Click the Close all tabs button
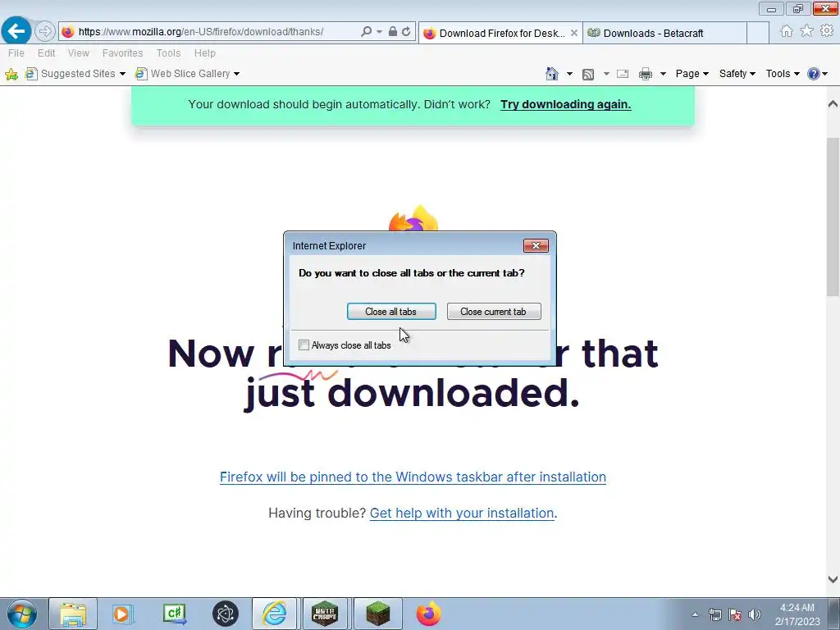Screen dimensions: 840x630 [391, 311]
